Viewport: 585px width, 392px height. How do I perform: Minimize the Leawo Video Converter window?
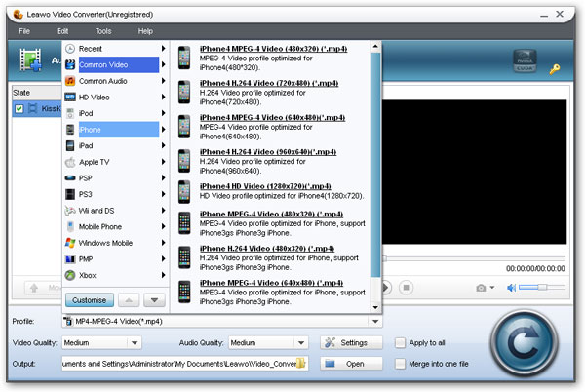544,15
